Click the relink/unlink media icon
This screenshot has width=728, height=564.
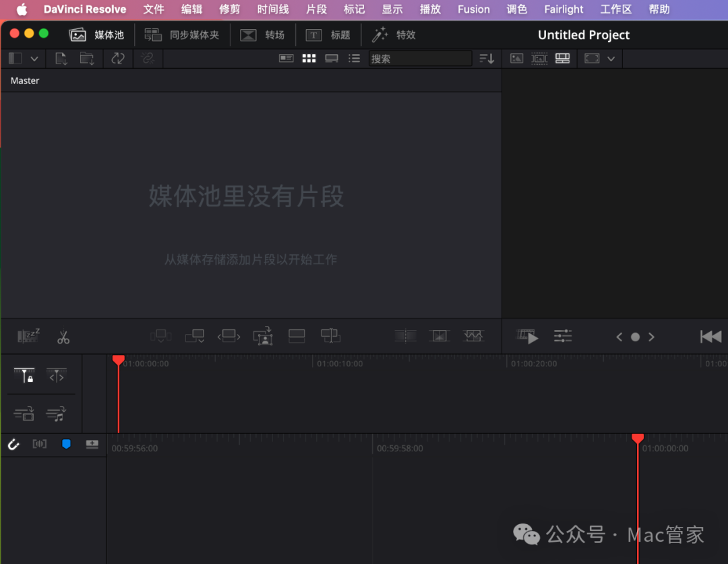pyautogui.click(x=148, y=59)
